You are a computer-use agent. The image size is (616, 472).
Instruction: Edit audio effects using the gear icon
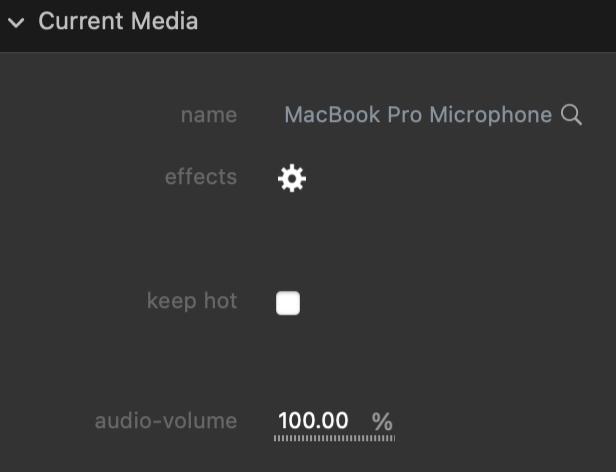(x=291, y=179)
